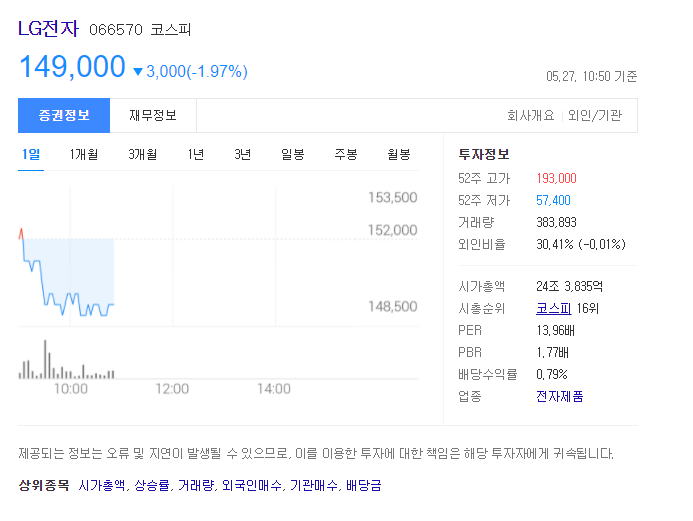Open 배당금 top stocks list
The width and height of the screenshot is (693, 521).
[363, 485]
